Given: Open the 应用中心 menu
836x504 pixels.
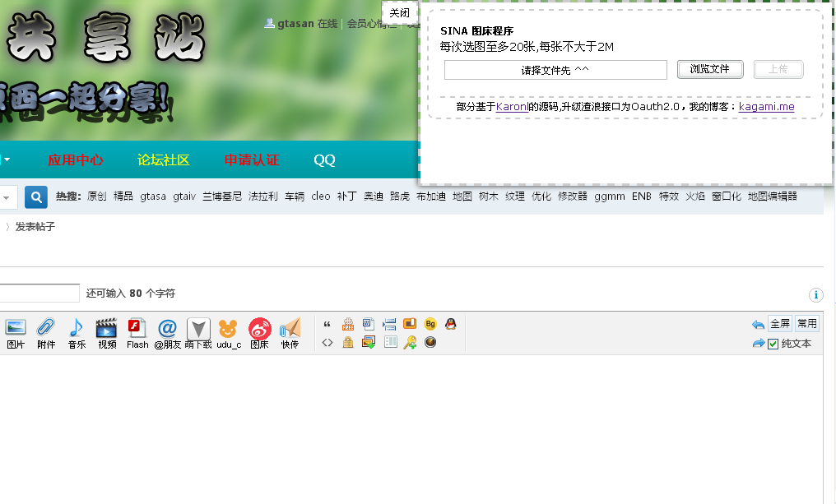Looking at the screenshot, I should [77, 160].
